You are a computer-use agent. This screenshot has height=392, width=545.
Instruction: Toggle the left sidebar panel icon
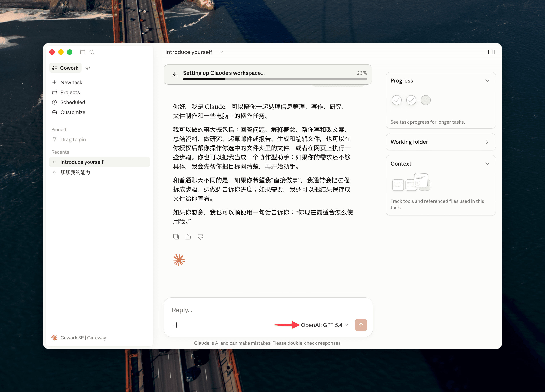[x=83, y=52]
